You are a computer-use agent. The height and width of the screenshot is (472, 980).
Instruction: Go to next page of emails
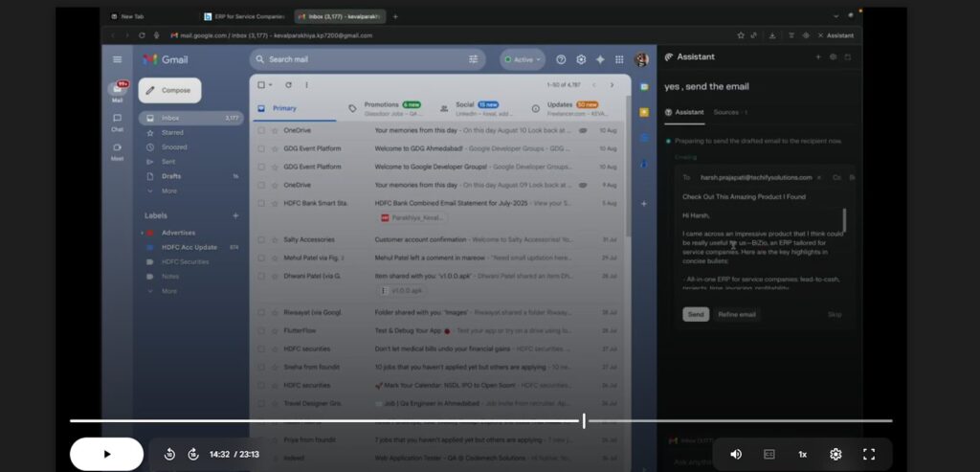point(612,85)
